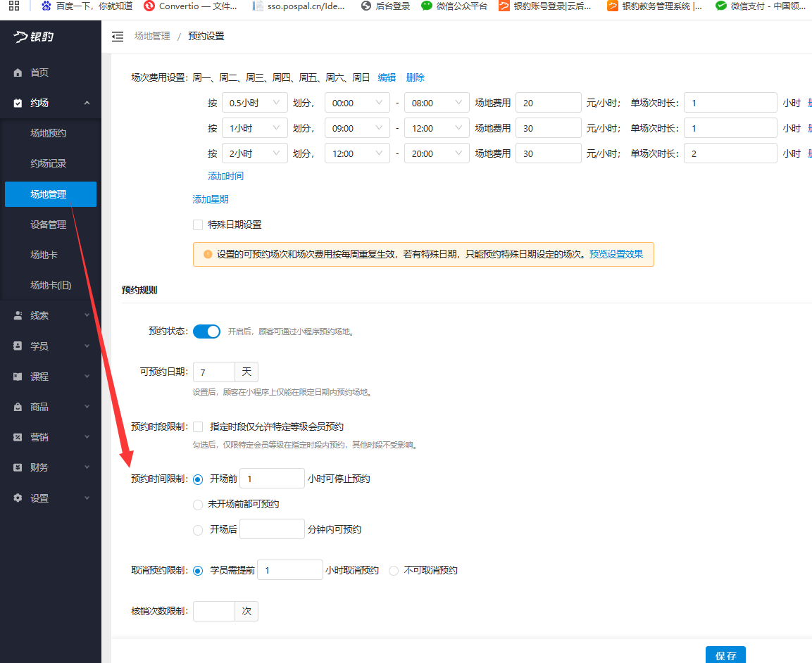Select the 不可取消预约 radio option
Viewport: 812px width, 663px height.
click(x=394, y=571)
